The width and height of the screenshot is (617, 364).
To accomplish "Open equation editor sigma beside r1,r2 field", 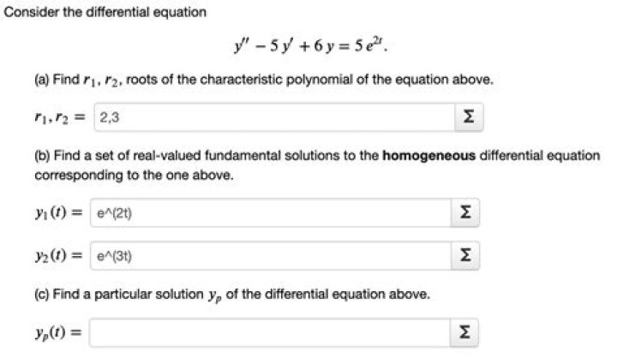I will click(469, 117).
